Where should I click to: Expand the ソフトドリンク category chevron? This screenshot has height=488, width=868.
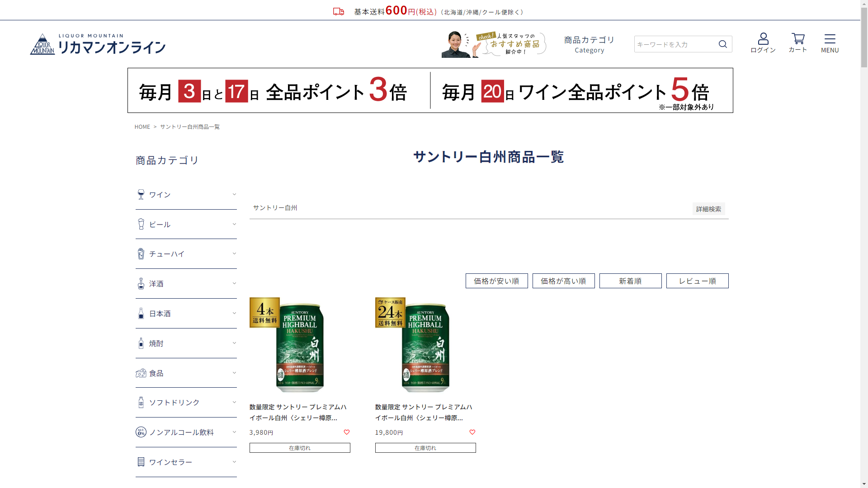pos(234,402)
